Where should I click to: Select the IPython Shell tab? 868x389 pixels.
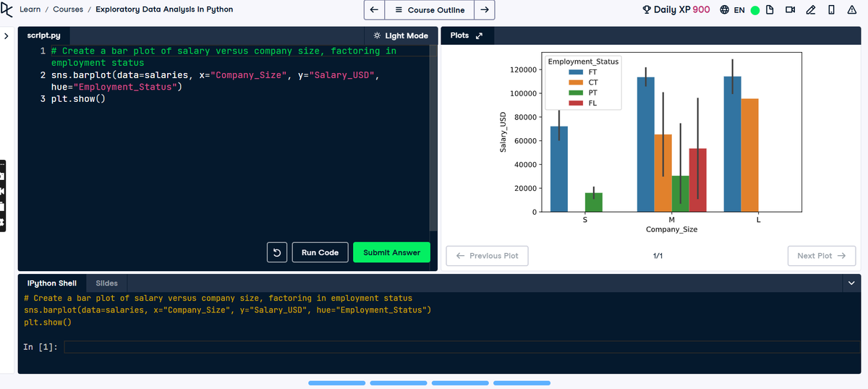(x=51, y=283)
